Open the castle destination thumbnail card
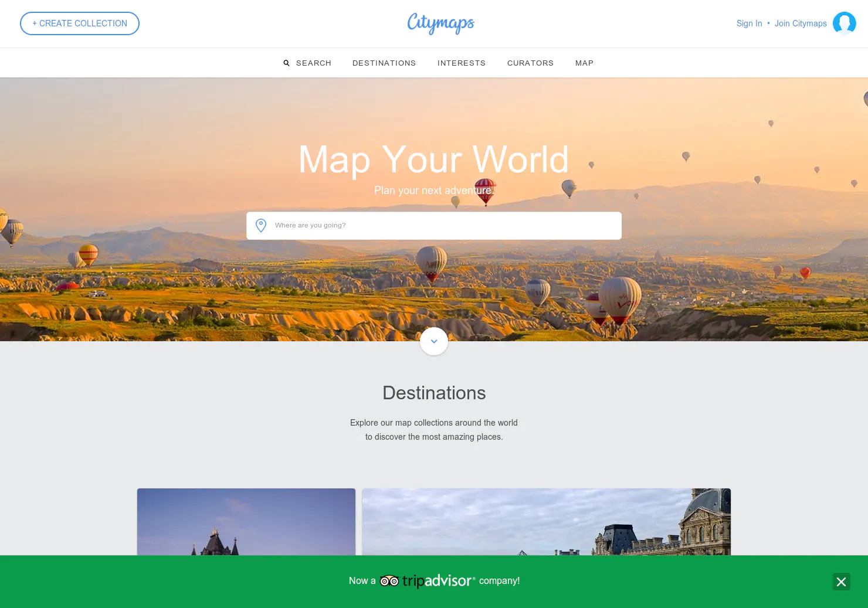The width and height of the screenshot is (868, 608). pyautogui.click(x=246, y=522)
